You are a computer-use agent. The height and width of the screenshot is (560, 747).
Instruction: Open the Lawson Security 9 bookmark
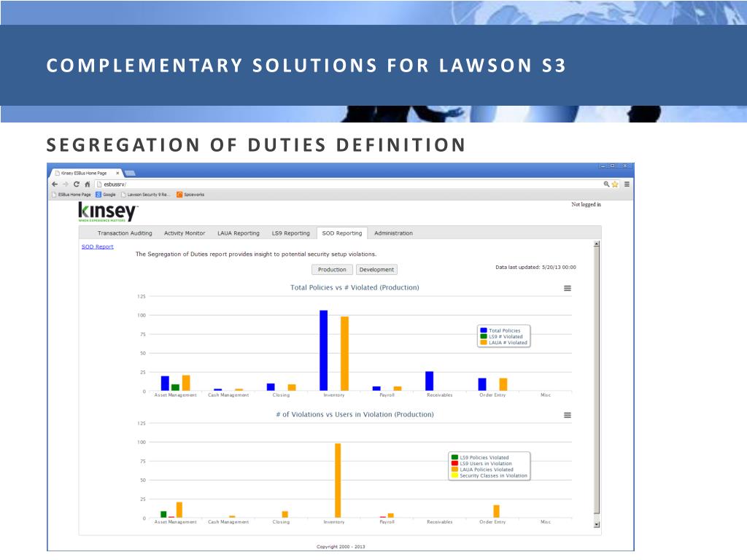coord(146,195)
